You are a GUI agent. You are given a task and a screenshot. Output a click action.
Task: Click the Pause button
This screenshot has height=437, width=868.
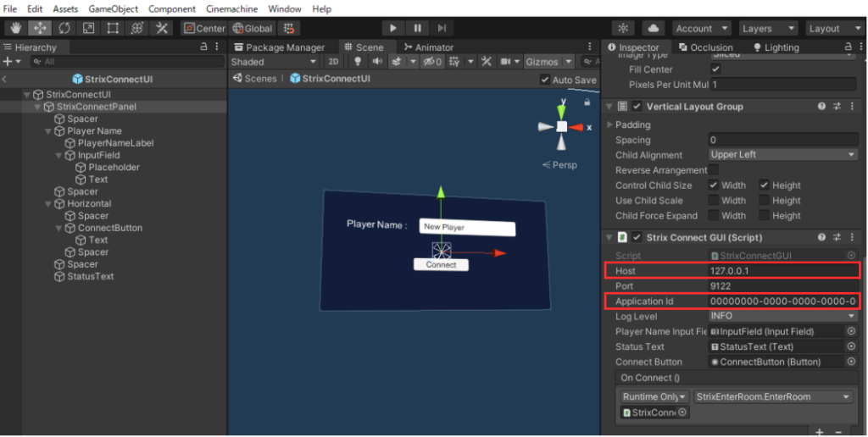(417, 28)
